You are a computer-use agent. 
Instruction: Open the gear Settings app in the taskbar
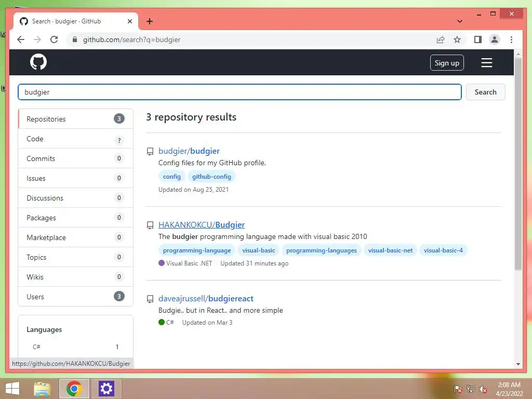106,389
